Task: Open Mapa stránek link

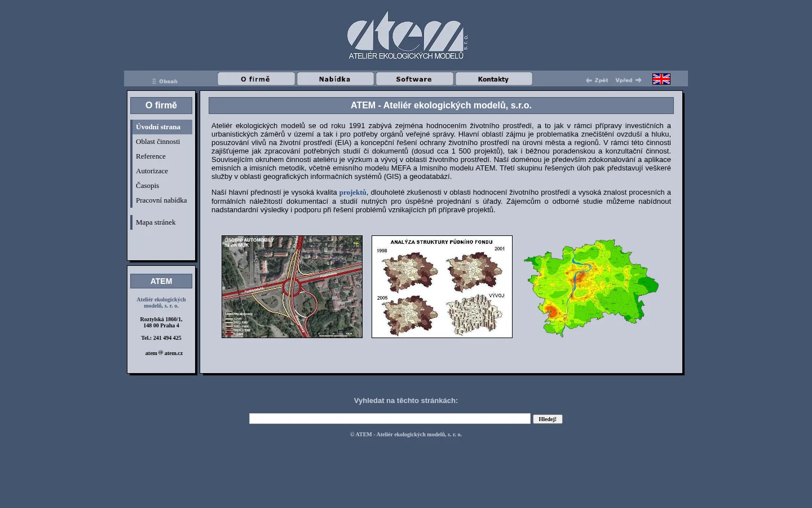Action: [161, 222]
